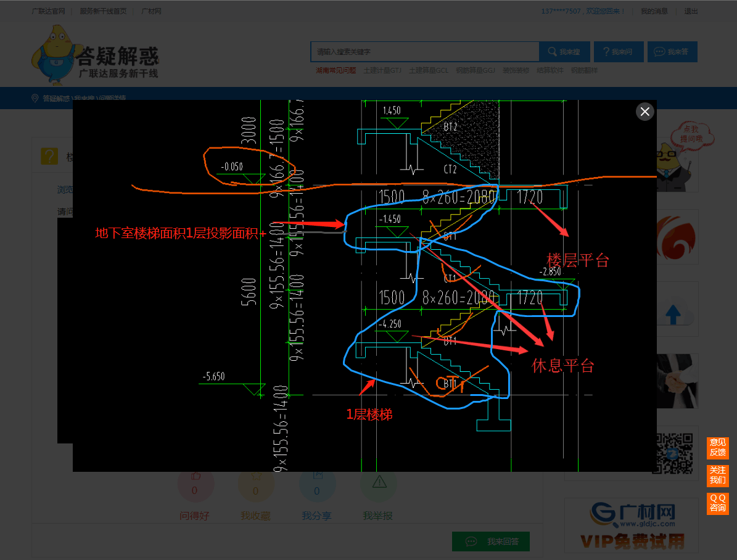Open the 广联达官网 link

(x=48, y=11)
